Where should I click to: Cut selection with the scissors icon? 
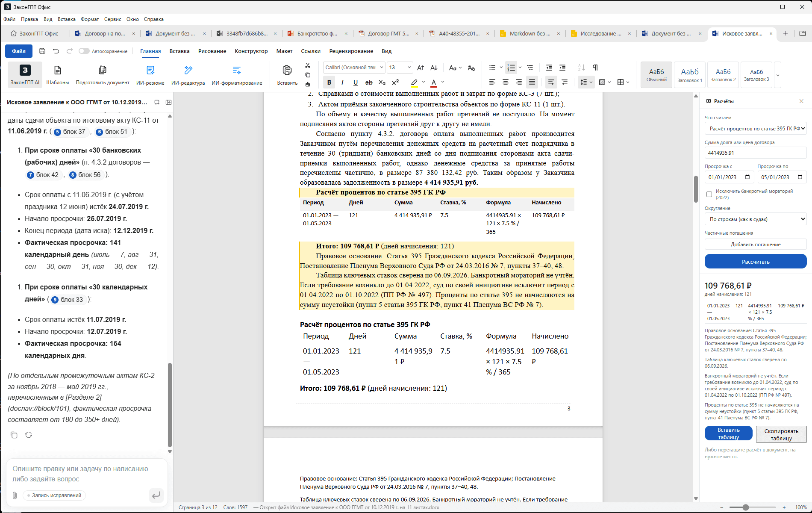coord(308,66)
